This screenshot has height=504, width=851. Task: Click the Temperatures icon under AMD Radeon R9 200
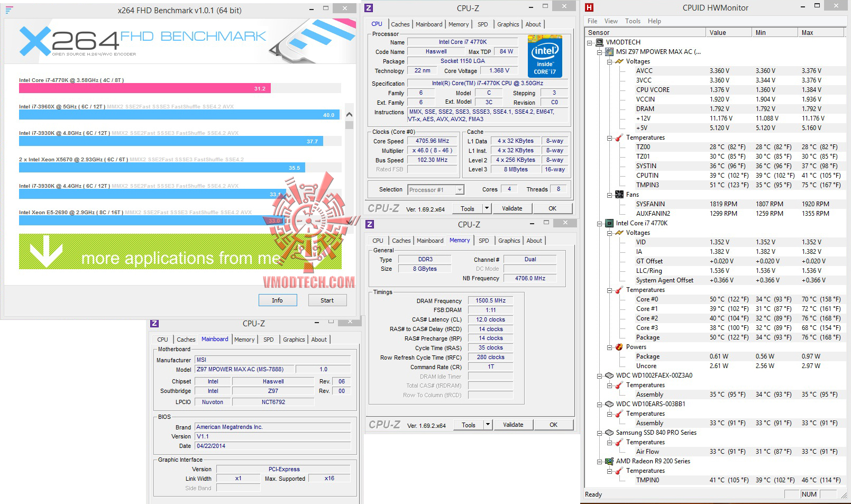tap(619, 471)
